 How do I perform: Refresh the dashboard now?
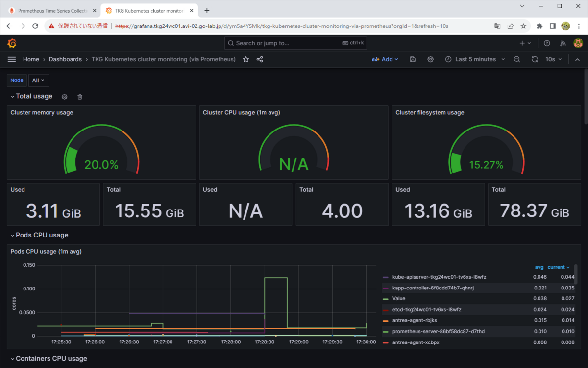pos(535,59)
